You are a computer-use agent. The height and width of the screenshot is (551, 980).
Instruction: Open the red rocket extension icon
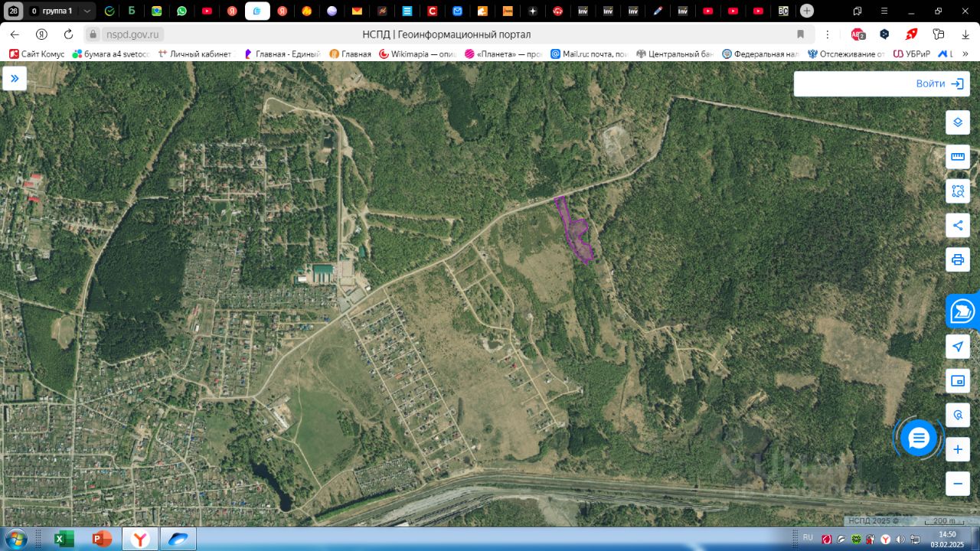pyautogui.click(x=912, y=34)
